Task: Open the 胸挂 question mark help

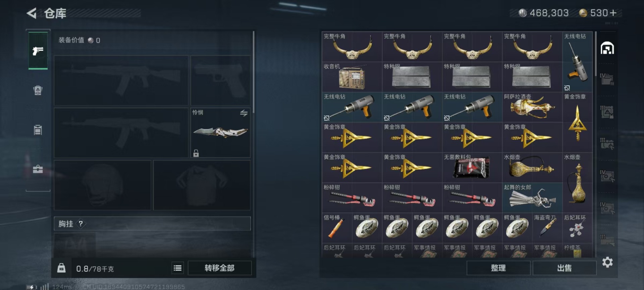Action: (x=80, y=224)
